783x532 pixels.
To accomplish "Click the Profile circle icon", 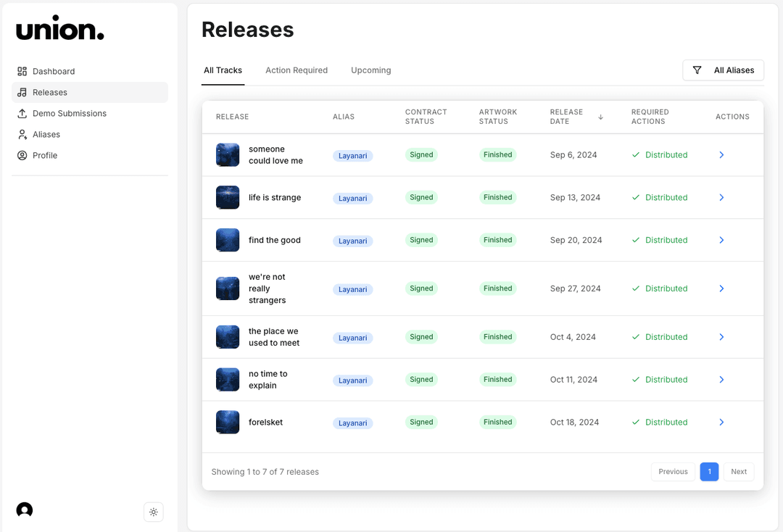I will coord(22,155).
